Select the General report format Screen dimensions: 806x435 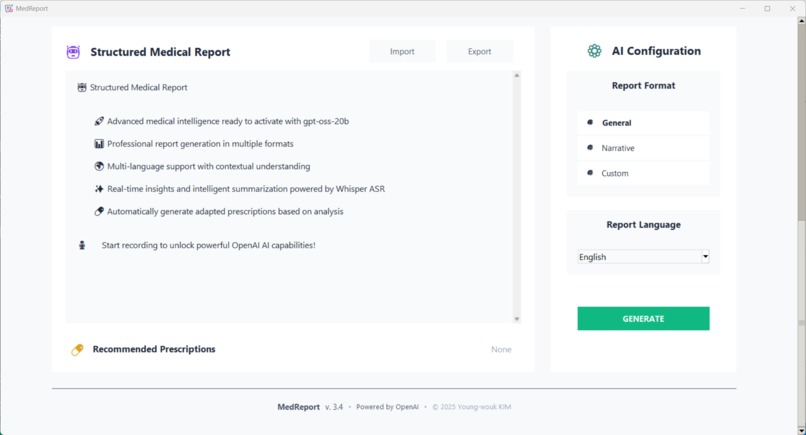pyautogui.click(x=644, y=123)
